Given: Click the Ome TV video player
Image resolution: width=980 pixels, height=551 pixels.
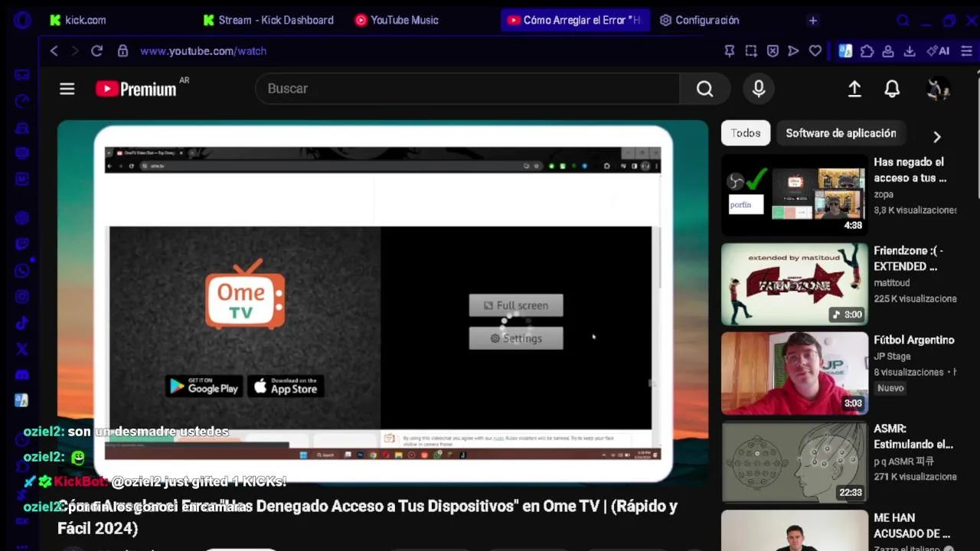Looking at the screenshot, I should pyautogui.click(x=383, y=303).
